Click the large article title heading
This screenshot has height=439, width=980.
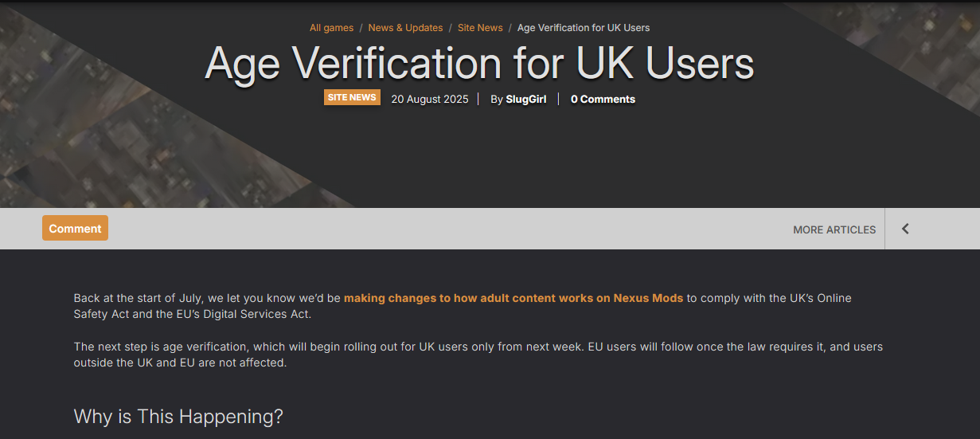pyautogui.click(x=479, y=64)
